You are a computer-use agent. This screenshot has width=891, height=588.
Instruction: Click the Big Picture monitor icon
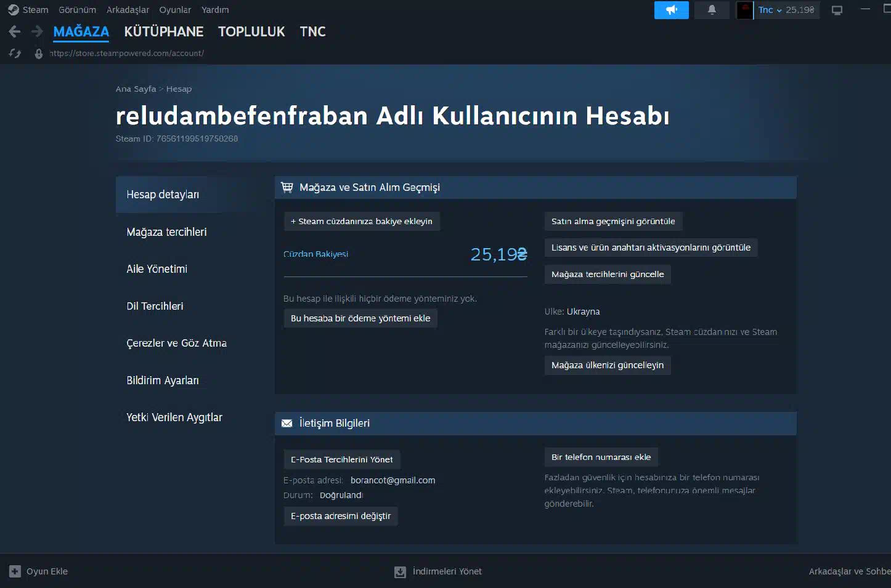click(837, 10)
